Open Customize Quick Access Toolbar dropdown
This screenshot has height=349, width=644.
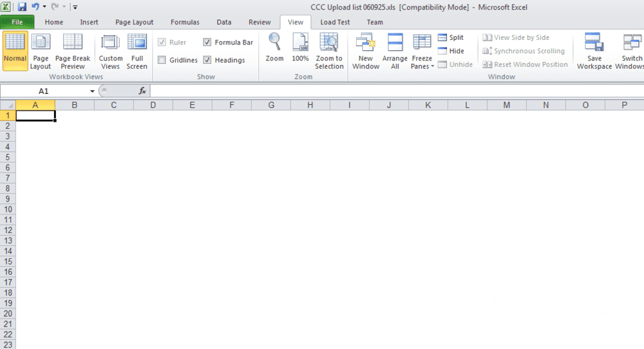coord(75,6)
